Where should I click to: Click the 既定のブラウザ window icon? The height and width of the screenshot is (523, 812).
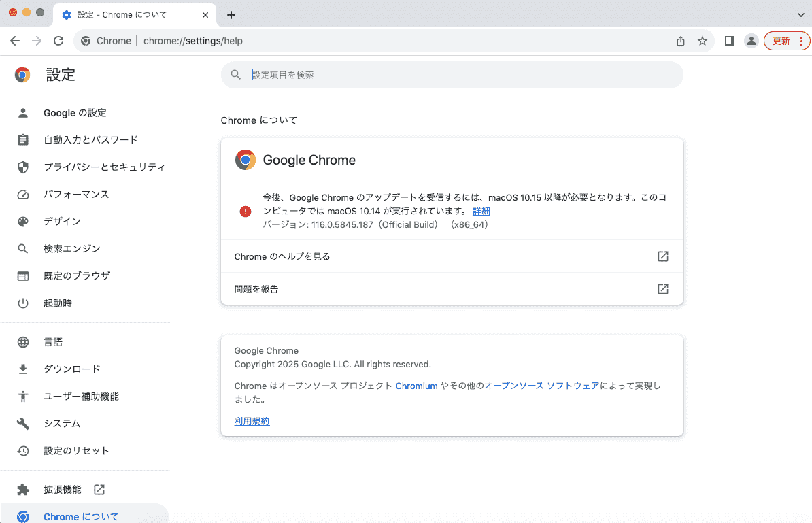[x=23, y=276]
